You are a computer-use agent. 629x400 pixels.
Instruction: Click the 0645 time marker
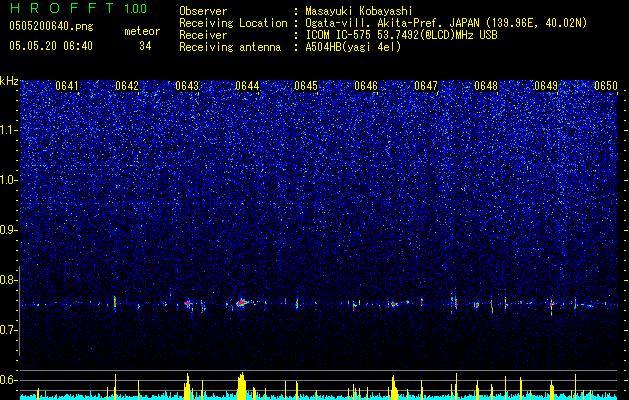pos(306,86)
